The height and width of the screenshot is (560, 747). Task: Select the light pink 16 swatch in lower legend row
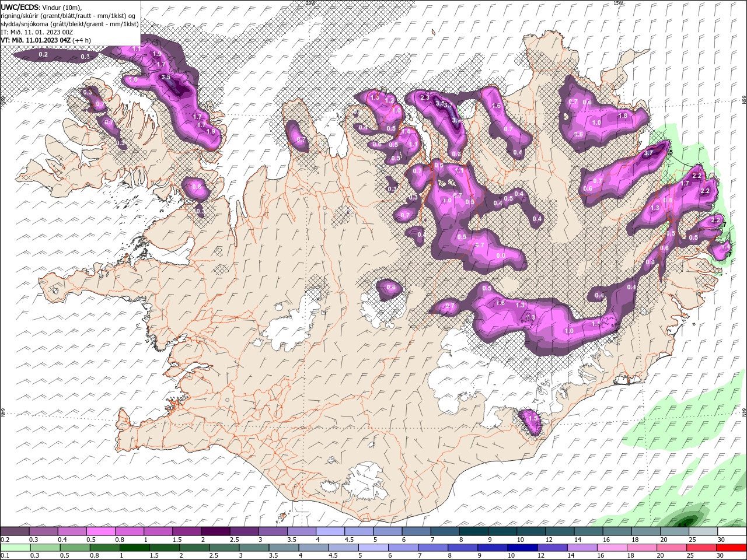coord(612,548)
